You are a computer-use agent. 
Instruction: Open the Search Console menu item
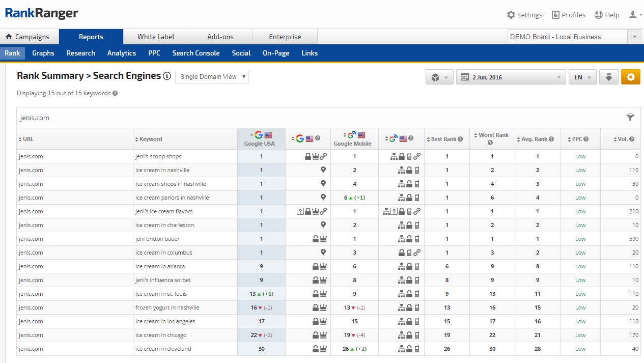coord(196,53)
